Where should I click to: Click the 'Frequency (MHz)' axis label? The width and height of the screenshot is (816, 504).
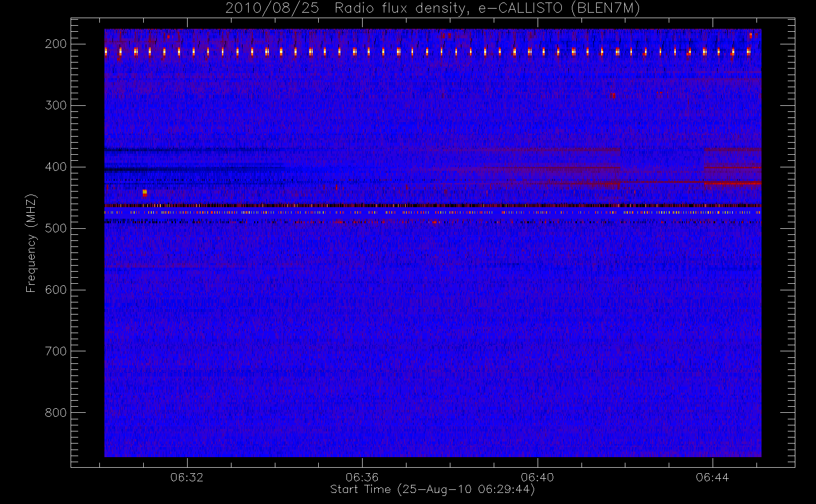31,243
